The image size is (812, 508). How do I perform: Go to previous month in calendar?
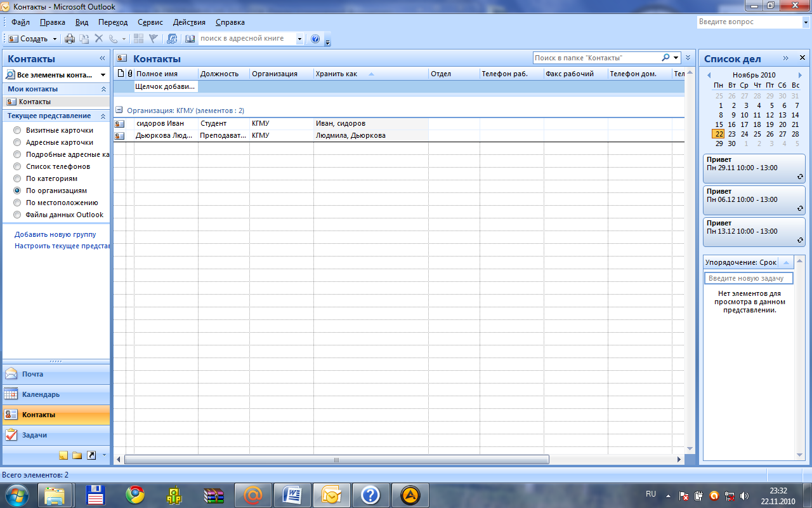coord(709,75)
